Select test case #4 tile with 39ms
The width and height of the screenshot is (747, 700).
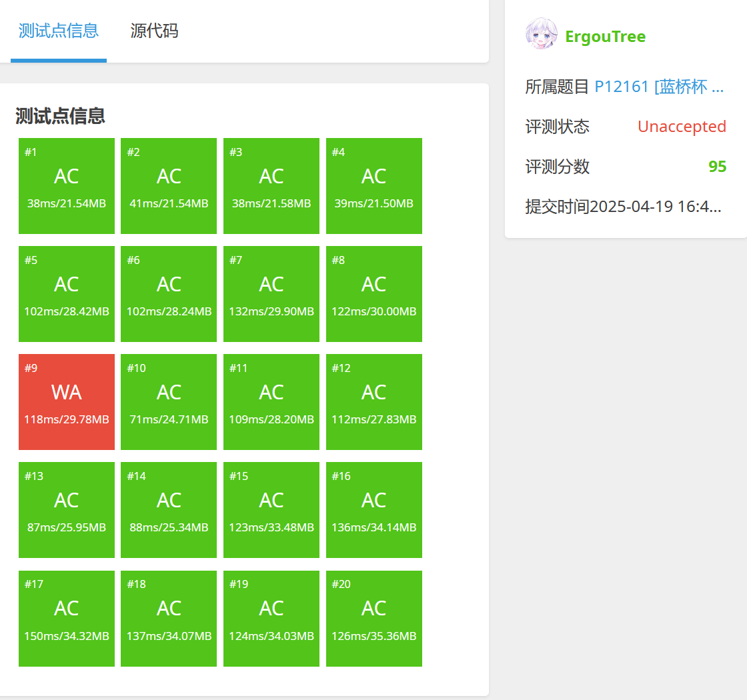(373, 186)
